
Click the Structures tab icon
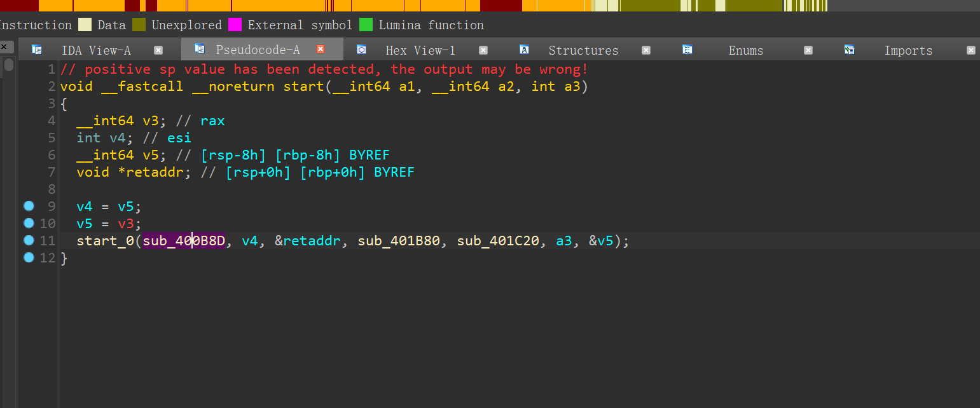525,50
